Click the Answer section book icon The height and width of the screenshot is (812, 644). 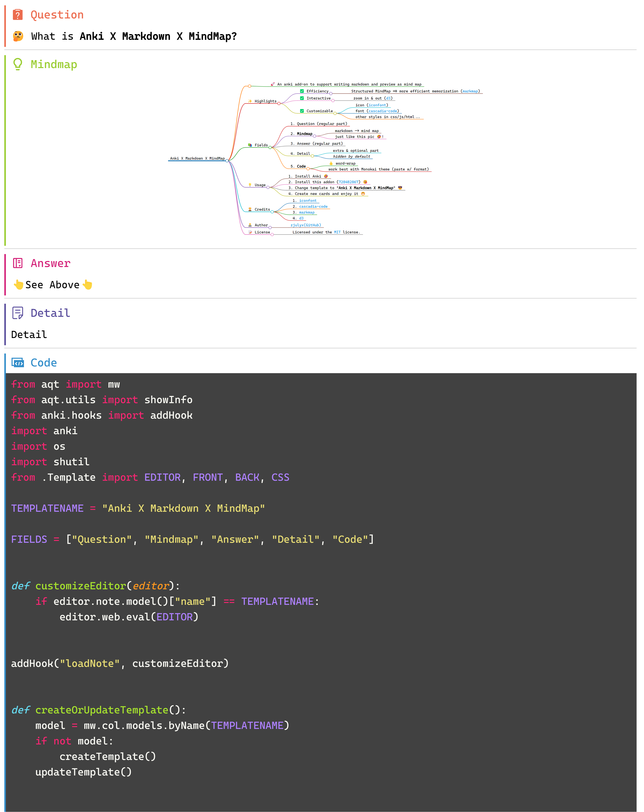click(18, 263)
